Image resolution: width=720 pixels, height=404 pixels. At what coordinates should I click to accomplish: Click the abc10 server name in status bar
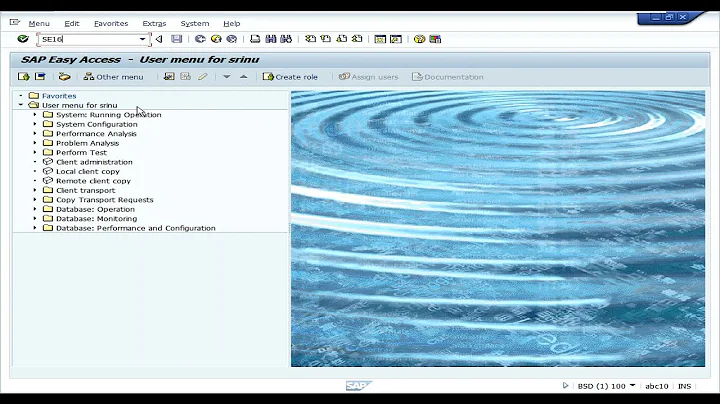pos(657,386)
